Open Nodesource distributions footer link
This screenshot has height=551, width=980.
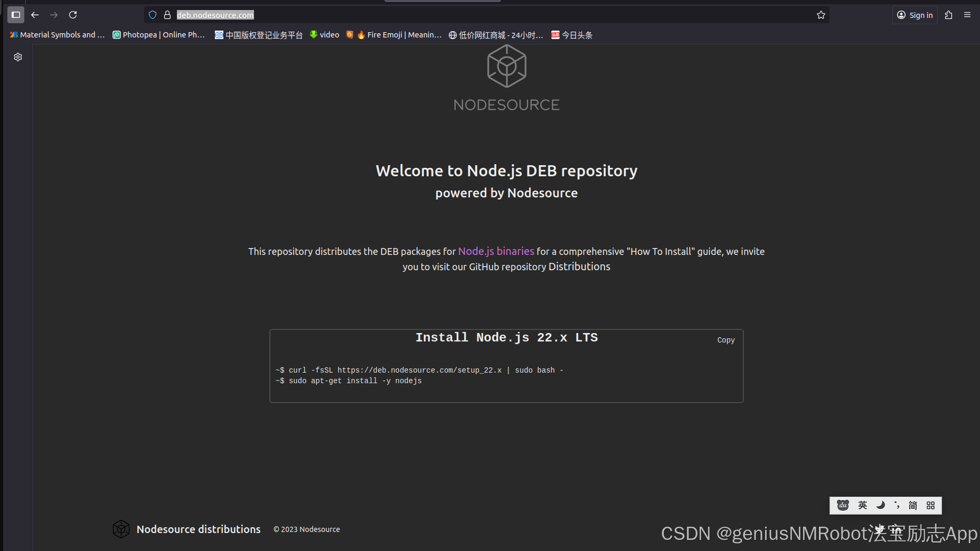199,529
